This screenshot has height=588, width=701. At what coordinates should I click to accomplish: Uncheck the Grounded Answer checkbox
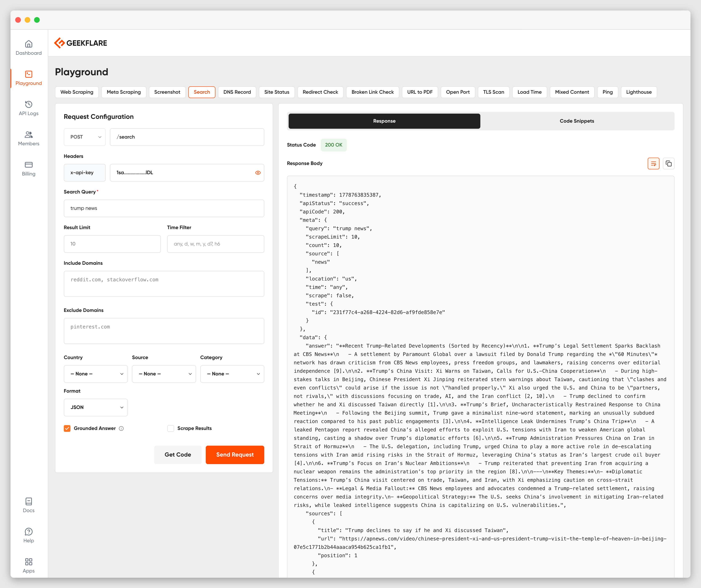(x=67, y=428)
